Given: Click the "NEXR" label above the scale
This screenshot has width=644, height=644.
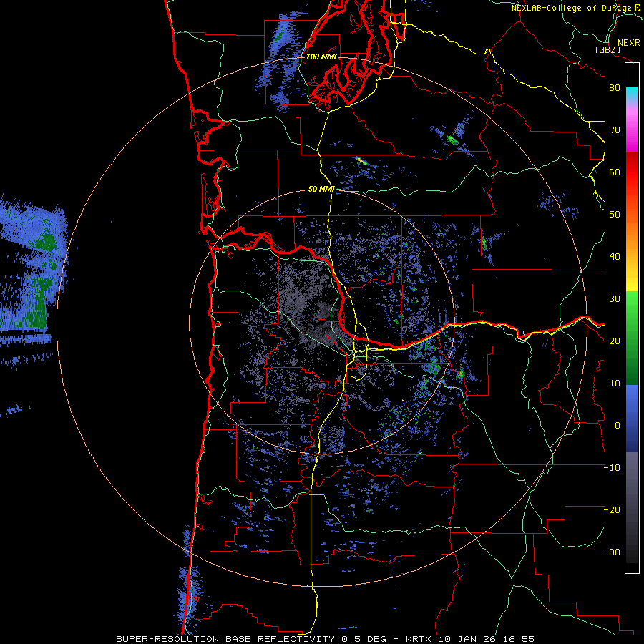Looking at the screenshot, I should pyautogui.click(x=628, y=43).
